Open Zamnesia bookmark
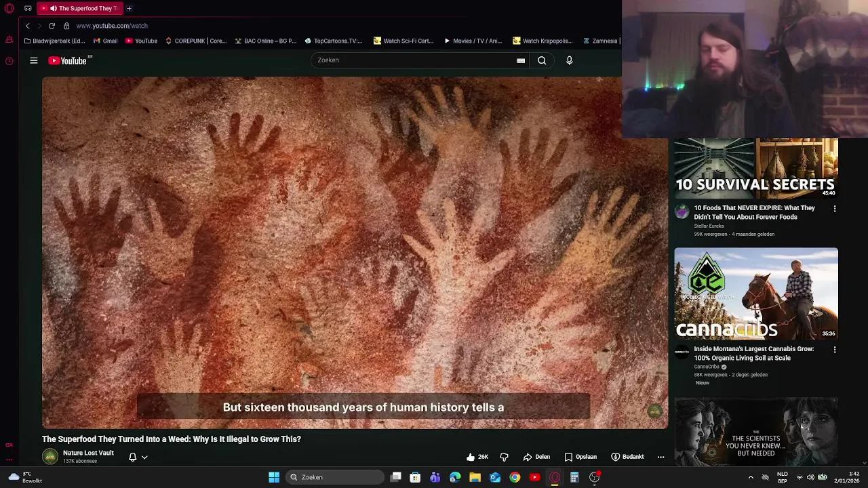868x488 pixels. pyautogui.click(x=600, y=41)
